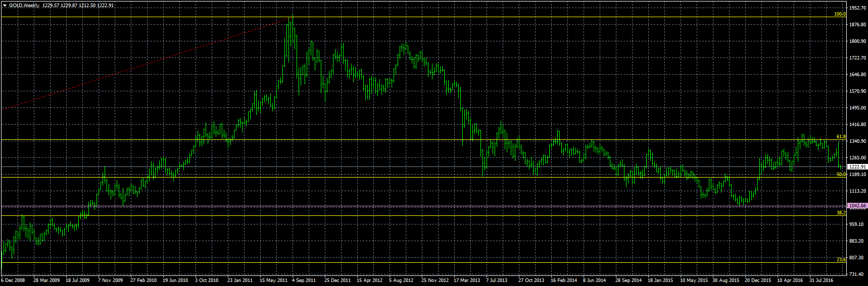Select the 38.2 Fibonacci level label
This screenshot has width=868, height=286.
click(841, 213)
